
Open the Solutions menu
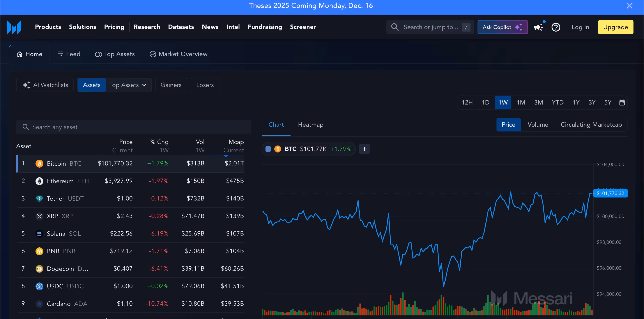(x=83, y=27)
